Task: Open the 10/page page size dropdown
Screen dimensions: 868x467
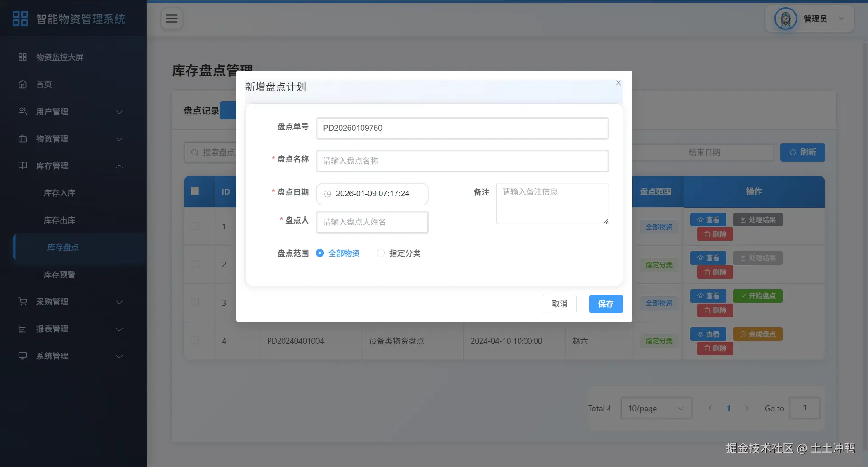Action: pos(656,408)
